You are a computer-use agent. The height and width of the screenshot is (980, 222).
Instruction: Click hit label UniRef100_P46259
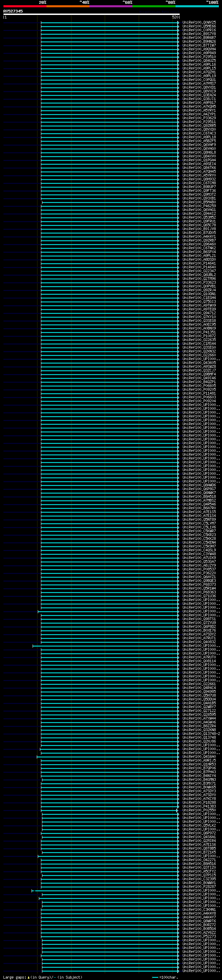(199, 206)
